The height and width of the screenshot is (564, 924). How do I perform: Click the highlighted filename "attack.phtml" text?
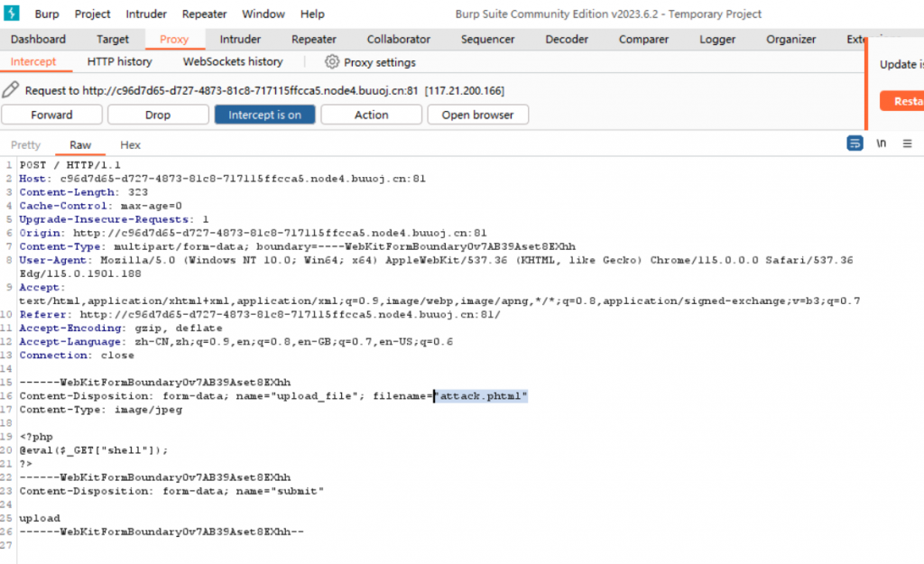(481, 396)
